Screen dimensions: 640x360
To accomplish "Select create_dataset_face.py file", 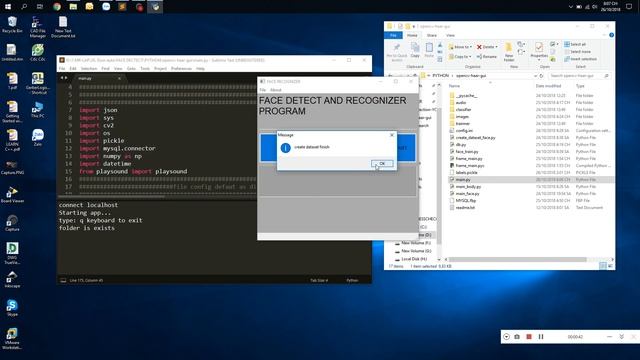I will coord(475,138).
